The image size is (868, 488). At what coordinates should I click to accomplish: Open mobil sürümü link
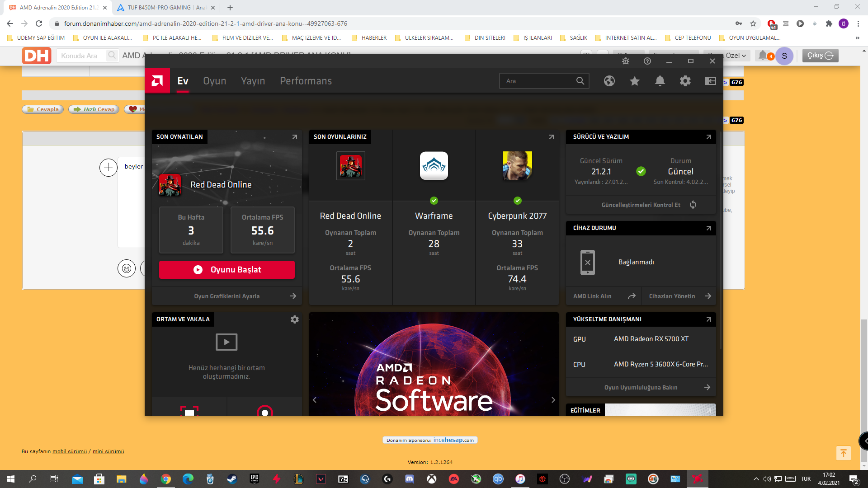[70, 451]
